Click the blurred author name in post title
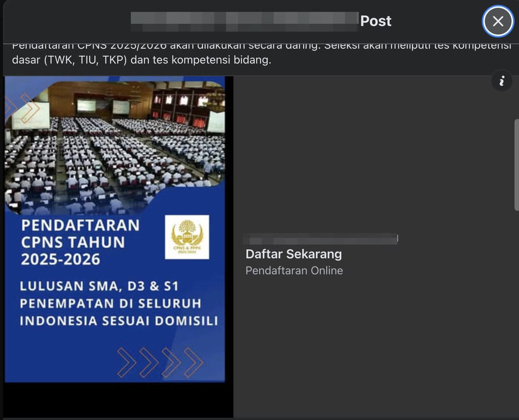The height and width of the screenshot is (420, 519). 244,19
